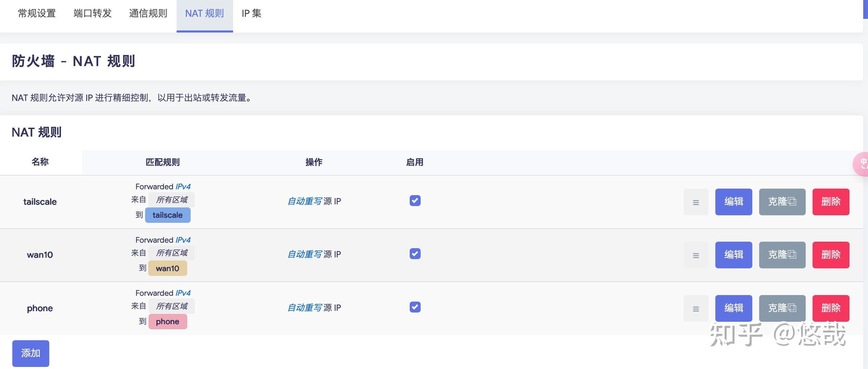868x369 pixels.
Task: Click 删除 on the phone rule
Action: tap(831, 308)
